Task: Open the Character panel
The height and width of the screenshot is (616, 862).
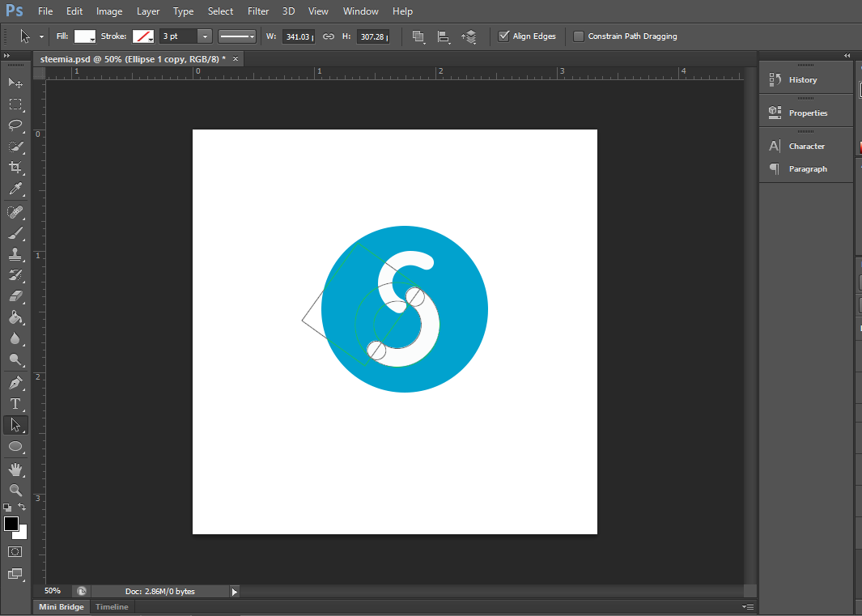Action: 806,147
